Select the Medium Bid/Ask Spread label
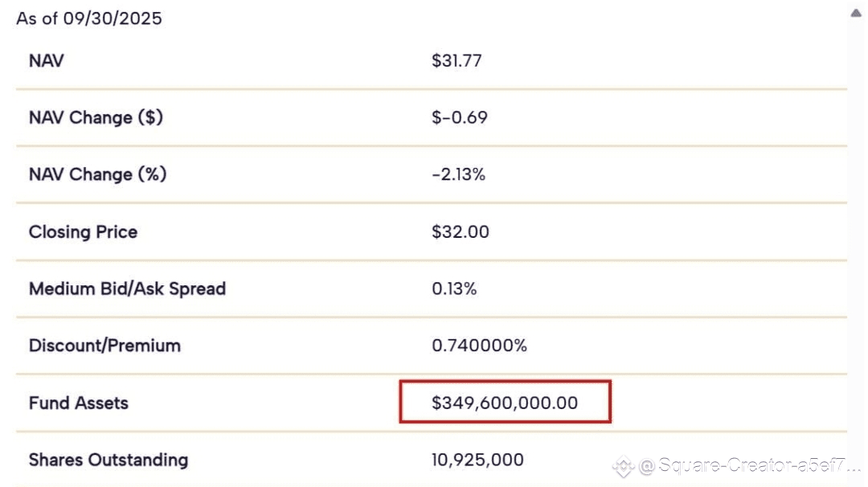The height and width of the screenshot is (487, 868). pyautogui.click(x=127, y=289)
